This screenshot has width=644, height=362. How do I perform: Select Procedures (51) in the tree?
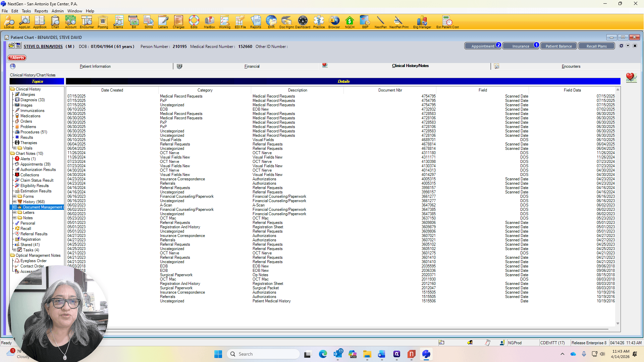pos(34,132)
